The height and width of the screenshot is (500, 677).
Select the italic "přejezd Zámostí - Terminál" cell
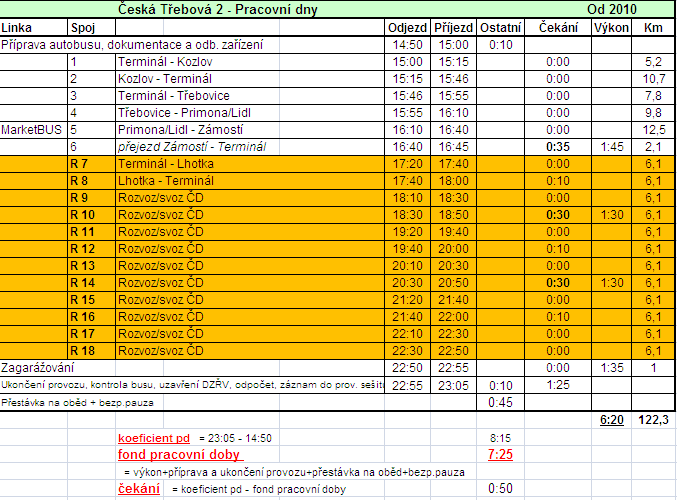tap(192, 147)
